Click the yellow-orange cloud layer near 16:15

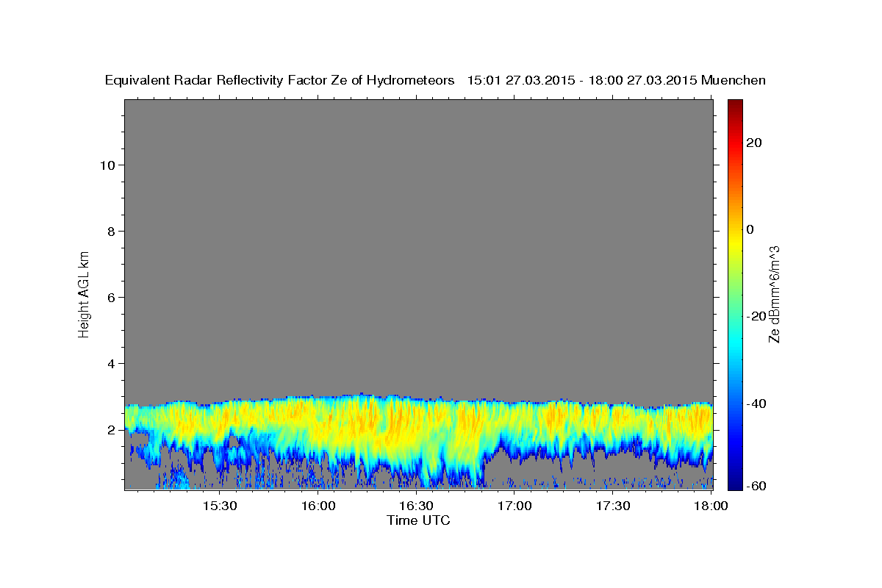point(367,423)
